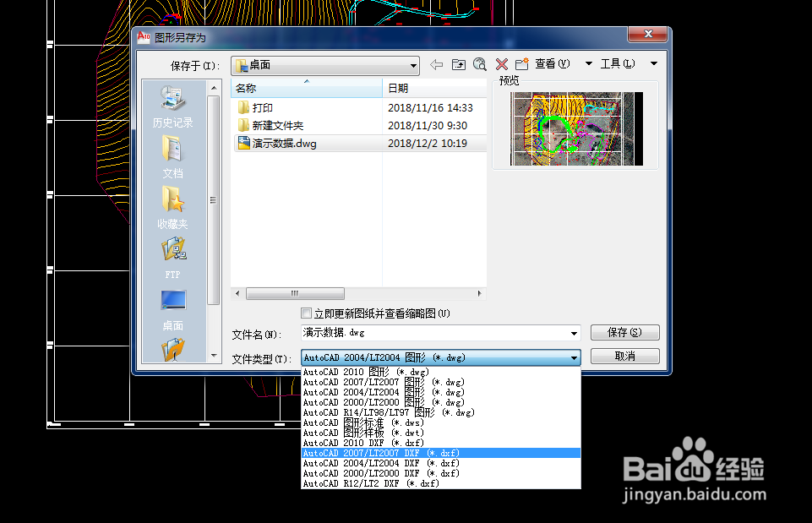The height and width of the screenshot is (523, 812).
Task: Expand arrow next to 查看 menu
Action: tap(588, 63)
